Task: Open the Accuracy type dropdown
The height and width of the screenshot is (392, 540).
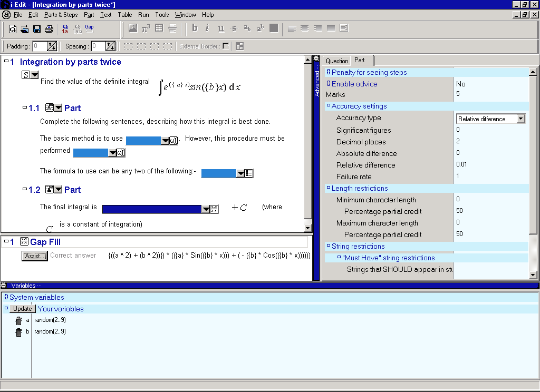Action: click(520, 119)
